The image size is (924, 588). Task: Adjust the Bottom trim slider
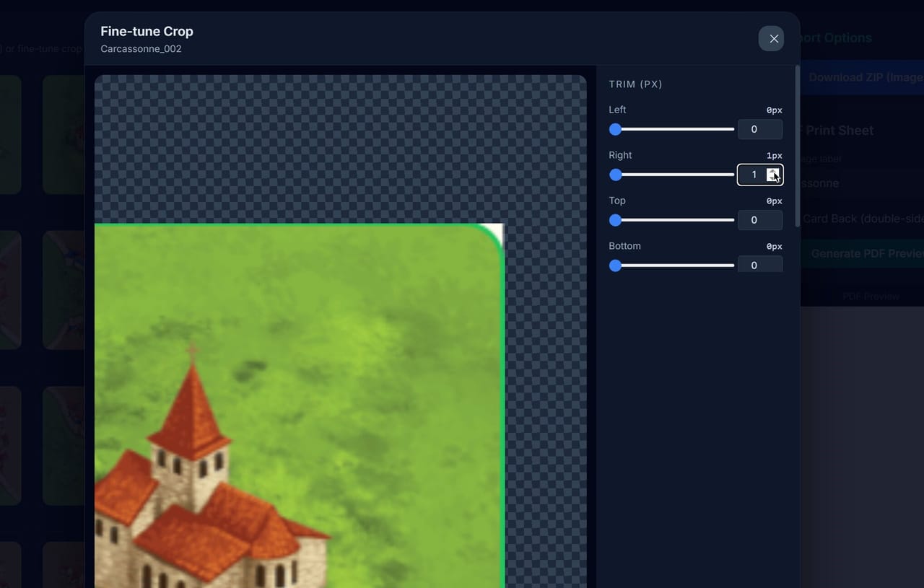671,266
